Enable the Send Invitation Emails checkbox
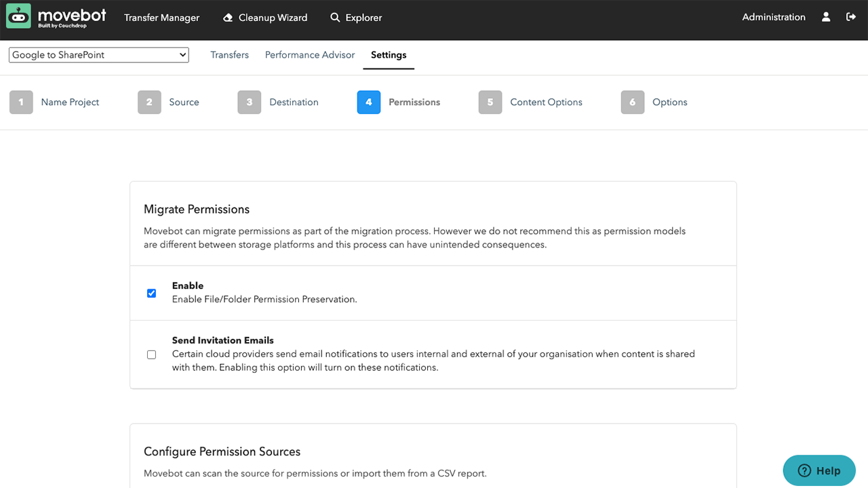Image resolution: width=868 pixels, height=488 pixels. click(151, 354)
